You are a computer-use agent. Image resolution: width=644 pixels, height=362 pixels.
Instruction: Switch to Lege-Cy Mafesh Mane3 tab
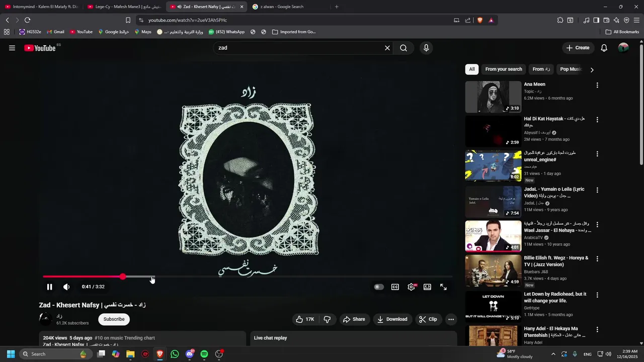pos(125,7)
